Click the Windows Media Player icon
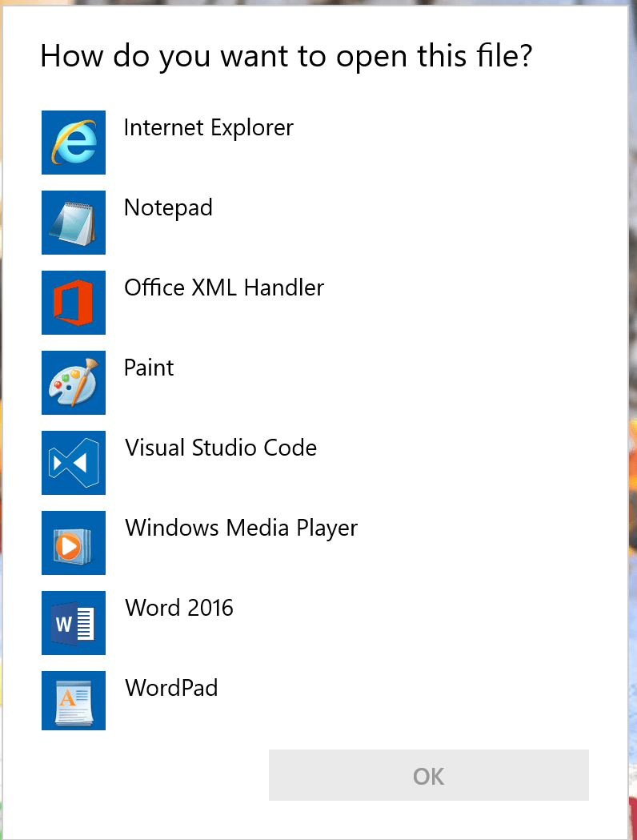Viewport: 637px width, 840px height. (74, 543)
